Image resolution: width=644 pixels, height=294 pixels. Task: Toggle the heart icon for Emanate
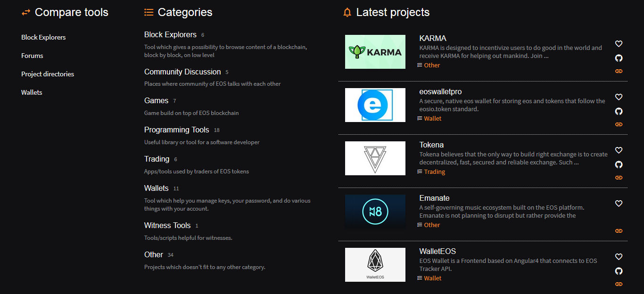click(619, 204)
